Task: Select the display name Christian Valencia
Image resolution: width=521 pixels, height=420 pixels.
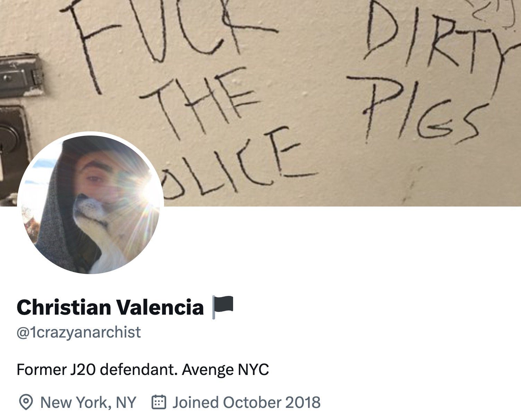Action: click(x=110, y=307)
